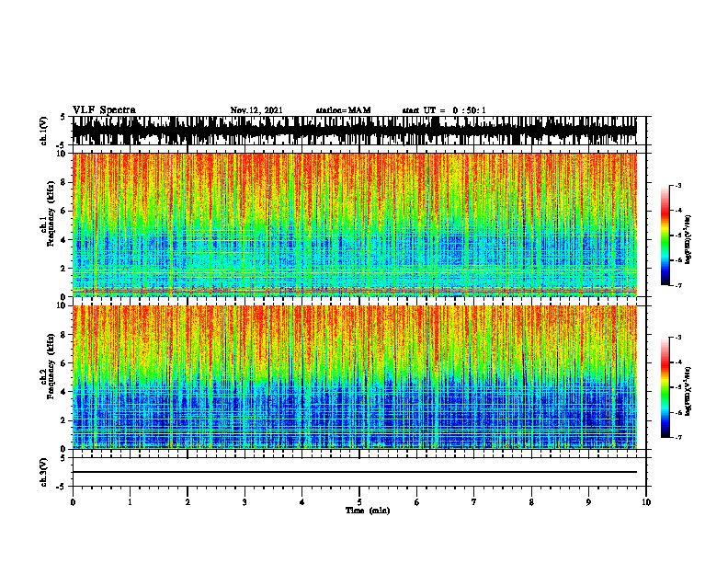Click the log(PSD) unit label beside ch.2 color bar
Screen dimensions: 728x563
pyautogui.click(x=688, y=391)
